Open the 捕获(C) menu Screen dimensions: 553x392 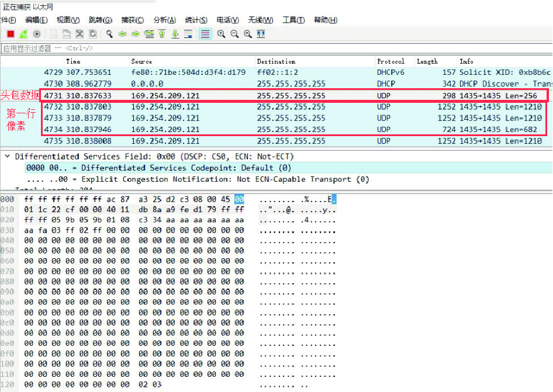click(x=133, y=20)
